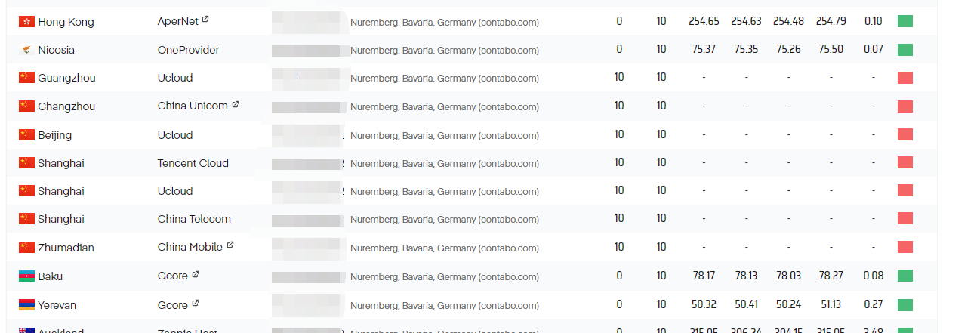Open the external link icon beside China Mobile
980x333 pixels.
230,245
